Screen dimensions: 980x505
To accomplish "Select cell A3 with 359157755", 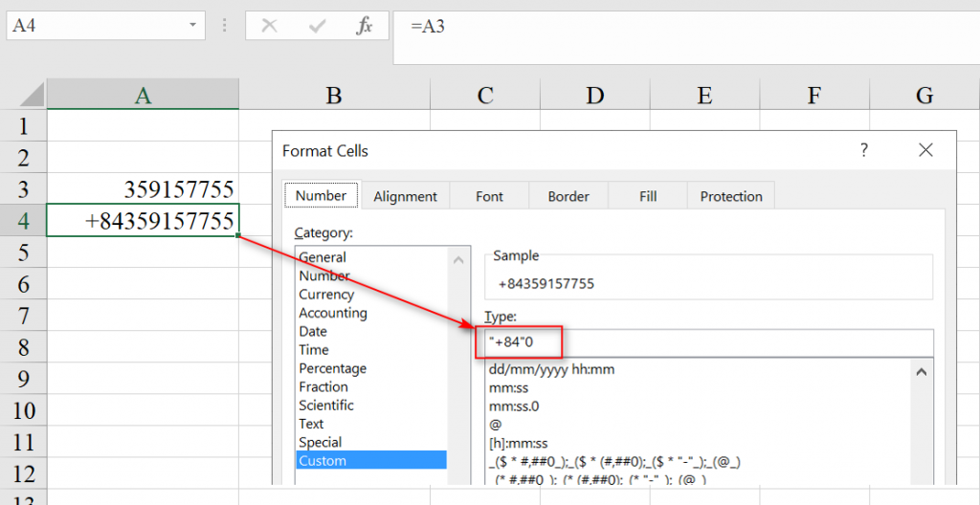I will pyautogui.click(x=143, y=188).
